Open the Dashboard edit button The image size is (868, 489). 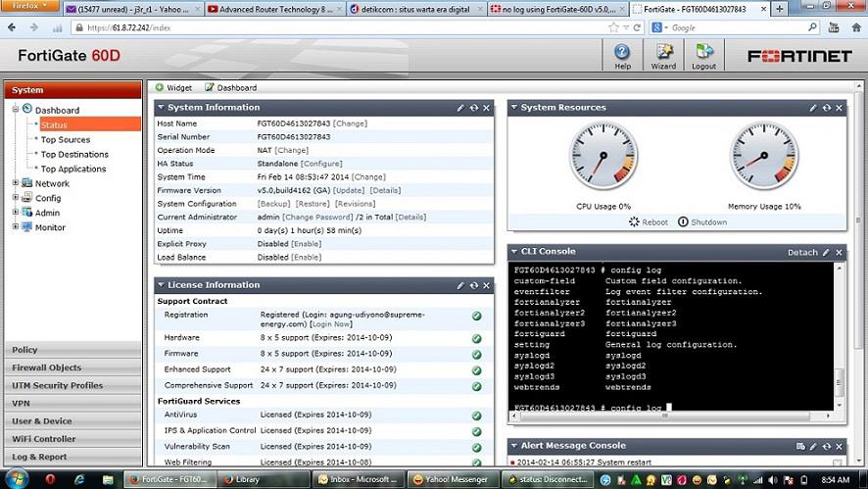(231, 87)
